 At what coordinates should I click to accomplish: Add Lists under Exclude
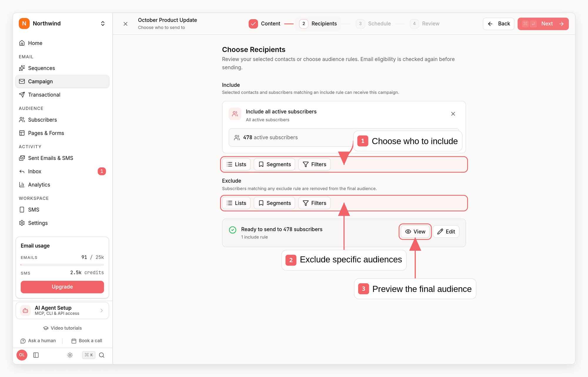tap(236, 203)
